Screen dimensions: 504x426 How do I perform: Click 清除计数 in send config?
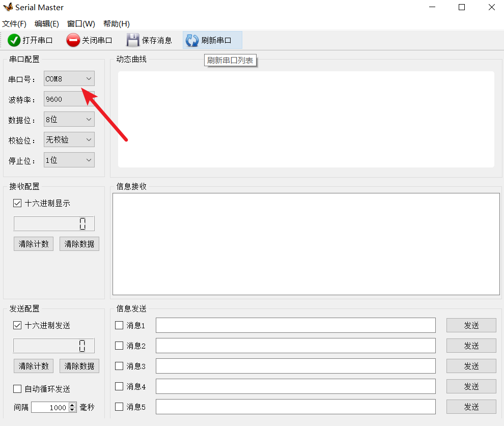click(x=34, y=366)
